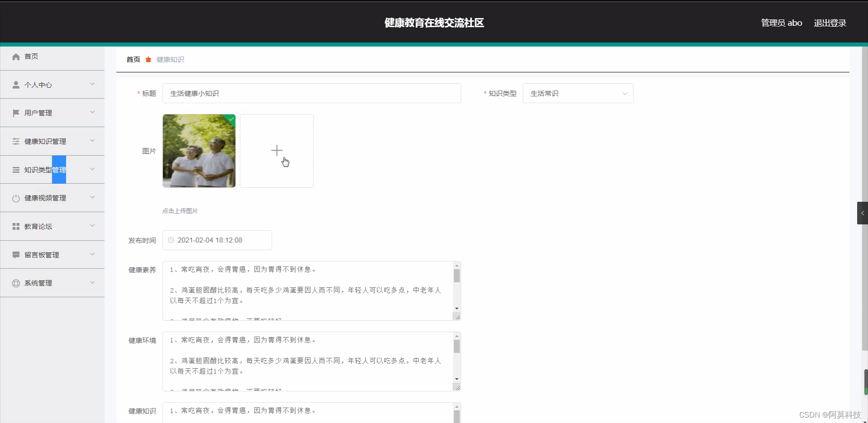Click the power icon beside 健康视频管理
Screen dimensions: 868x423
click(16, 198)
